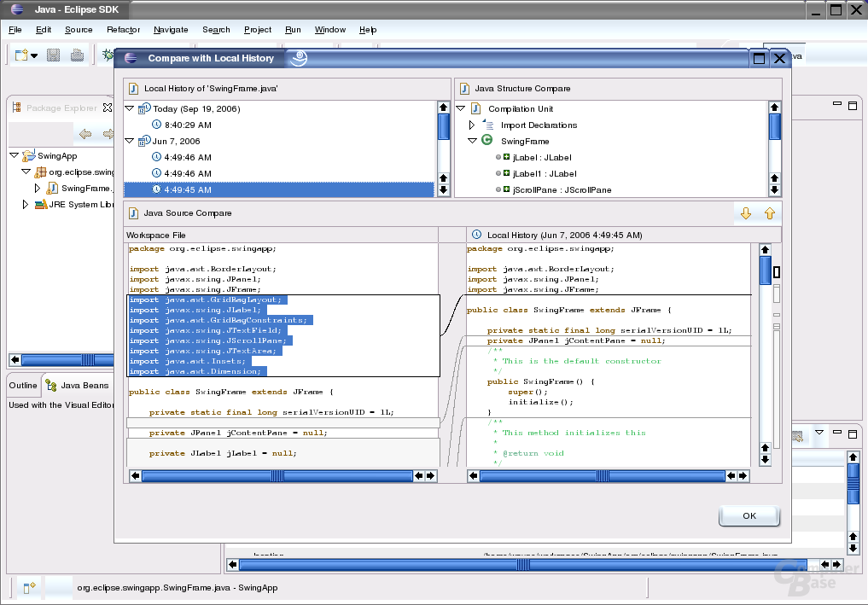Collapse the SwingFrame class node
Image resolution: width=868 pixels, height=605 pixels.
(x=472, y=141)
